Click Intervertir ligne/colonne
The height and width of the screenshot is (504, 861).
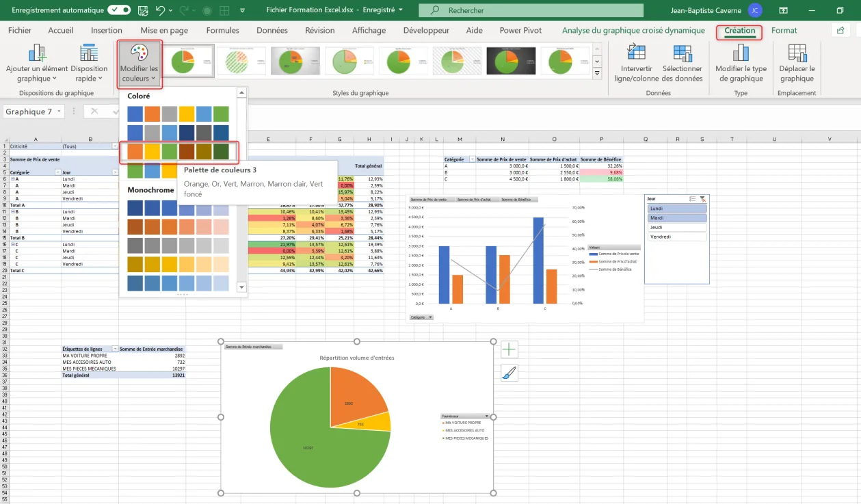(636, 64)
